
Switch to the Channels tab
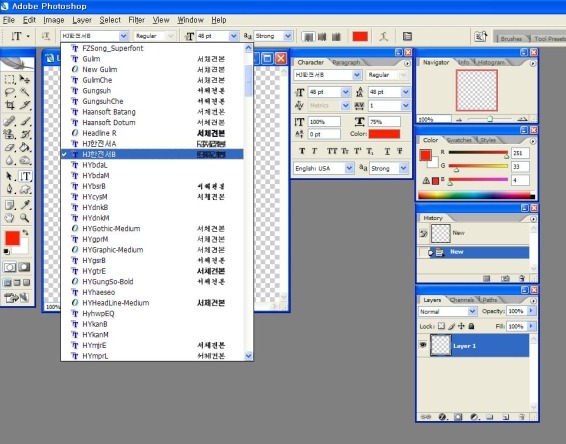462,300
